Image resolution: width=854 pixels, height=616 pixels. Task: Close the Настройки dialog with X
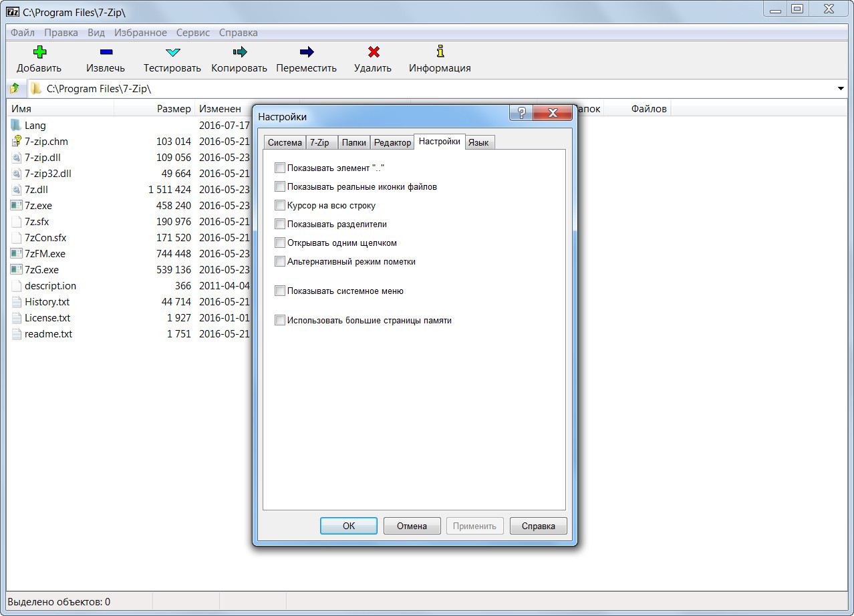(553, 113)
